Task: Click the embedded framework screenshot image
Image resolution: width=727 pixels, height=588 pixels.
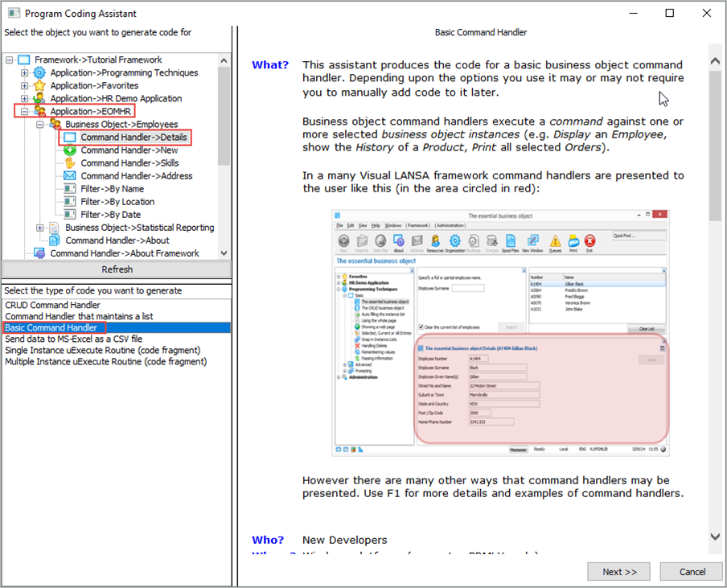Action: click(501, 333)
